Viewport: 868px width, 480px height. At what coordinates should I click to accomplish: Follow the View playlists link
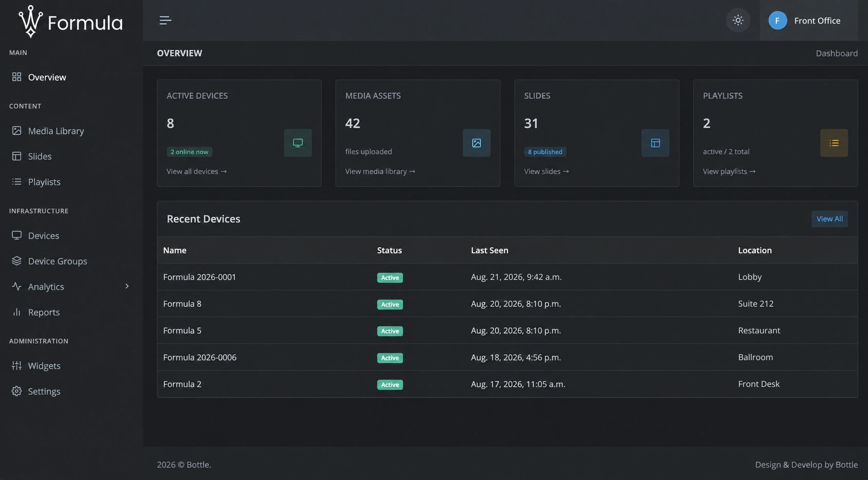pos(729,171)
